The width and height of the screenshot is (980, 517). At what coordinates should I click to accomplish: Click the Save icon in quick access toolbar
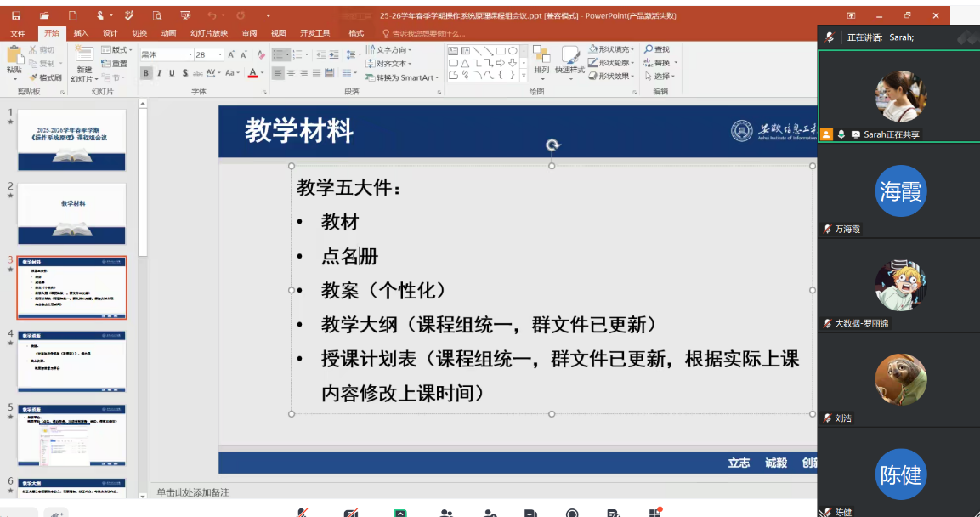point(16,15)
